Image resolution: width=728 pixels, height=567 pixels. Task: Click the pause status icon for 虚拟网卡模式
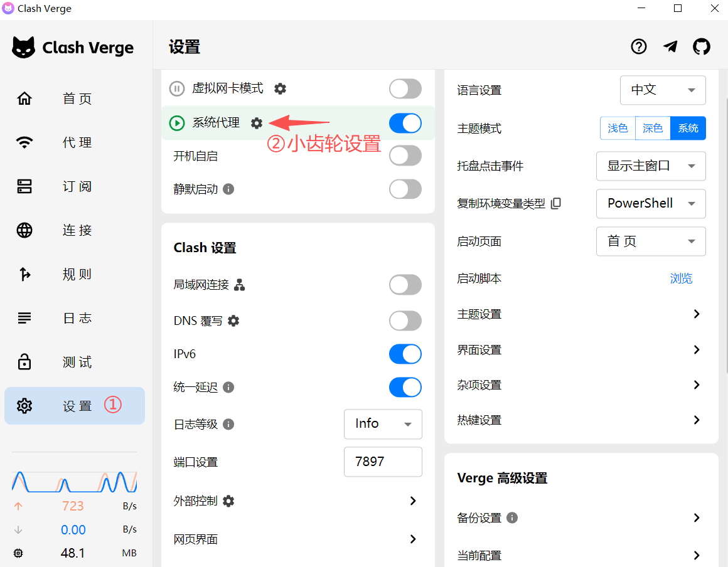coord(177,88)
